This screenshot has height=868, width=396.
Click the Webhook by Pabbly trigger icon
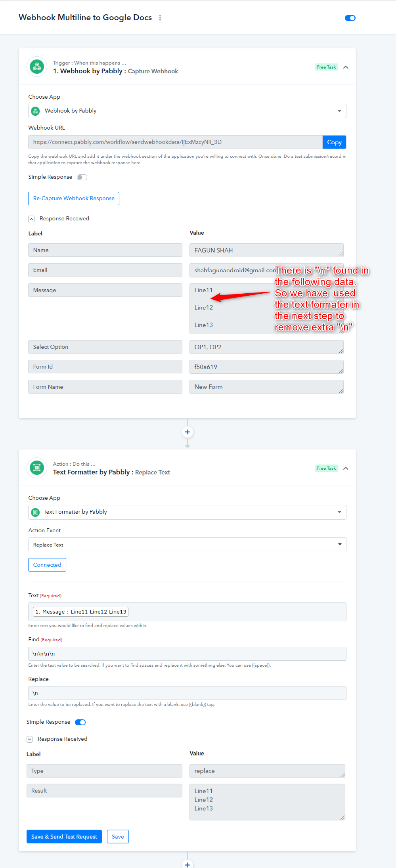[37, 67]
